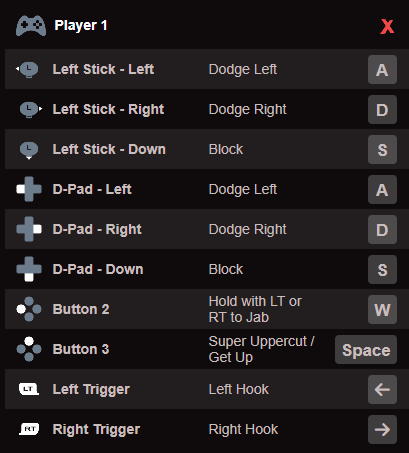
Task: Click the Button 3 face-button icon
Action: pos(29,349)
